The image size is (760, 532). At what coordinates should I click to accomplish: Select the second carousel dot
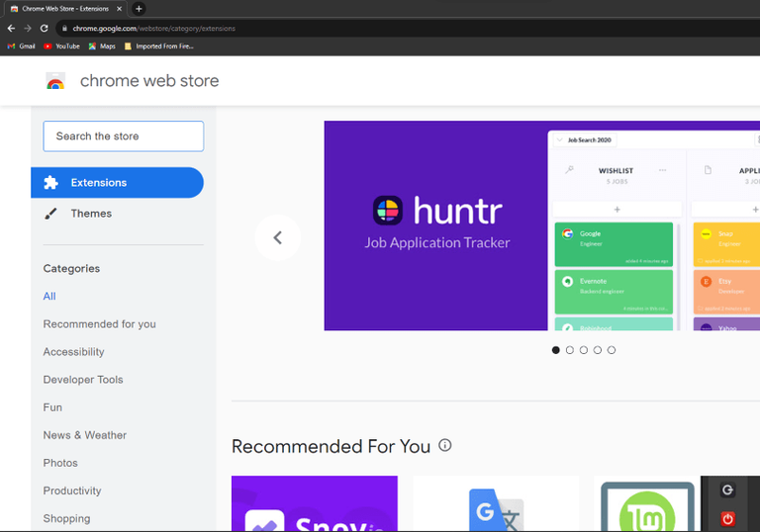pyautogui.click(x=570, y=350)
